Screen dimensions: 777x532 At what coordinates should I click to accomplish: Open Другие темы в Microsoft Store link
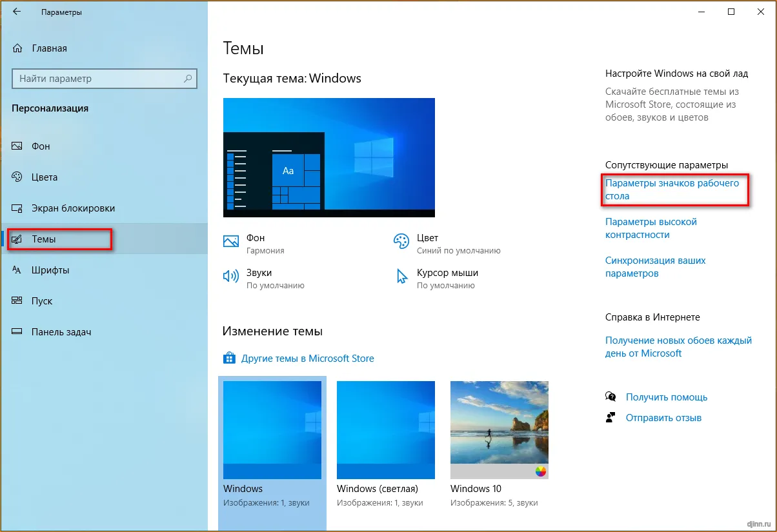click(x=307, y=358)
